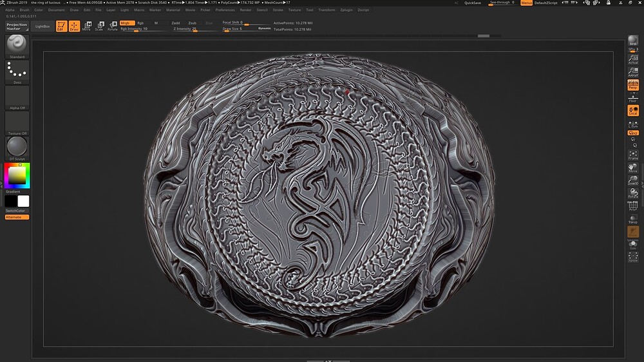Open the Dots stroke type selector

pyautogui.click(x=17, y=72)
